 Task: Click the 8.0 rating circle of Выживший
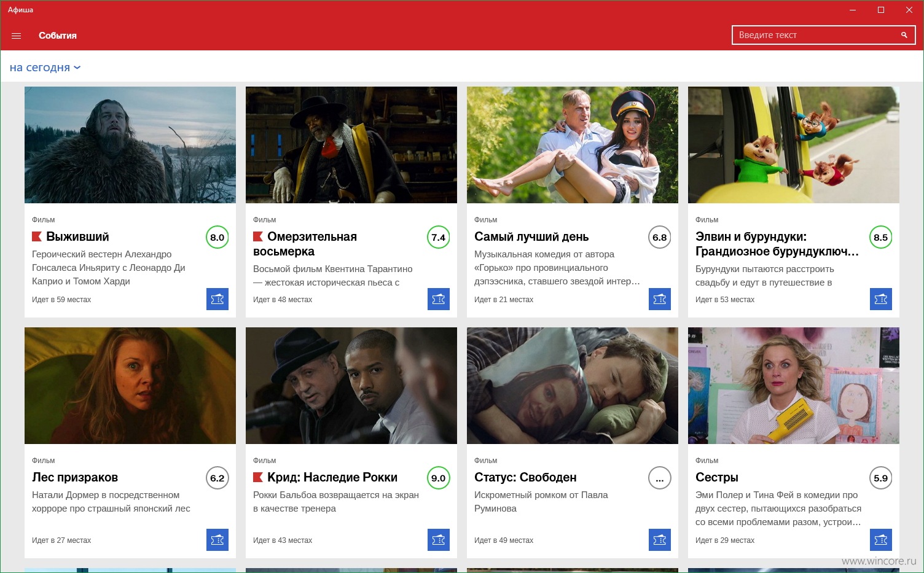(x=217, y=237)
